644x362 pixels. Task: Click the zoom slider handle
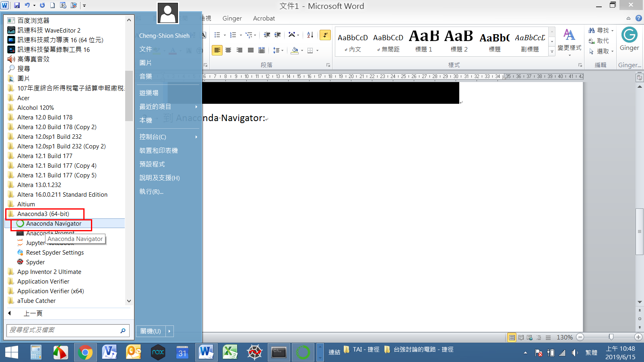point(611,337)
